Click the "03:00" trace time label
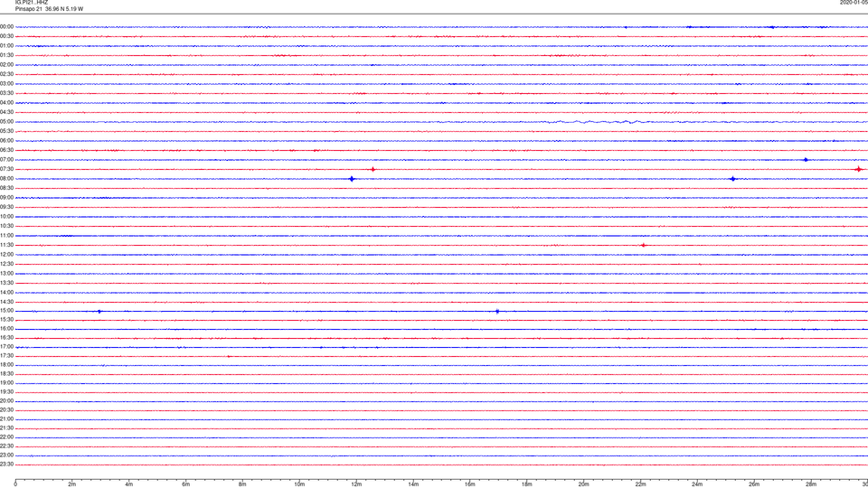The height and width of the screenshot is (488, 868). coord(6,84)
